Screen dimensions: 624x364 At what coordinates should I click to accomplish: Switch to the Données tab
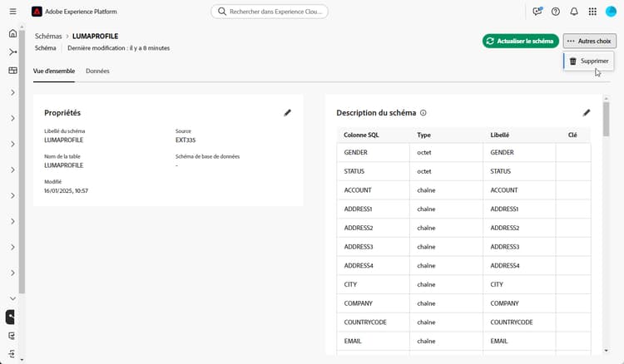(x=97, y=71)
